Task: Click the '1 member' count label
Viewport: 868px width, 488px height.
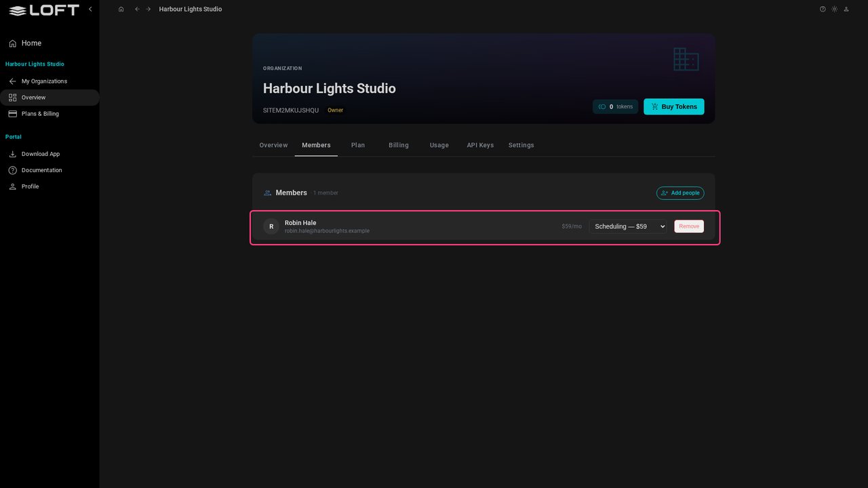Action: click(325, 193)
